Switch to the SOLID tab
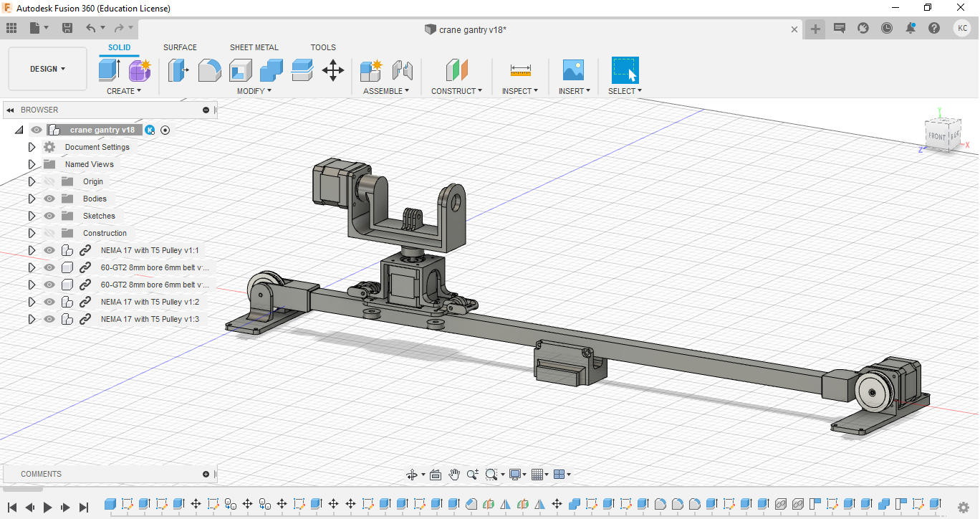 (x=120, y=47)
